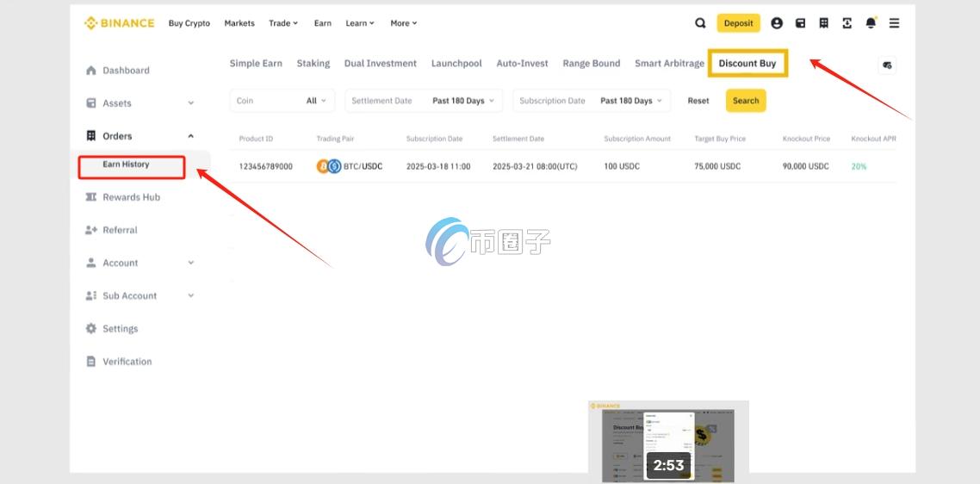The height and width of the screenshot is (484, 980).
Task: Click the Verification document icon
Action: click(91, 362)
